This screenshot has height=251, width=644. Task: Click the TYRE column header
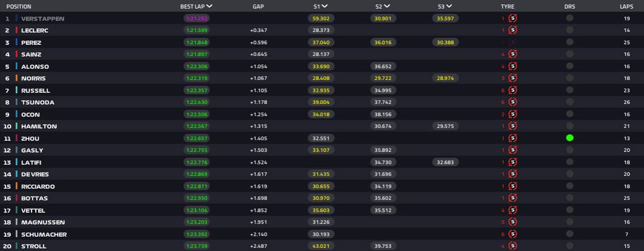[507, 7]
